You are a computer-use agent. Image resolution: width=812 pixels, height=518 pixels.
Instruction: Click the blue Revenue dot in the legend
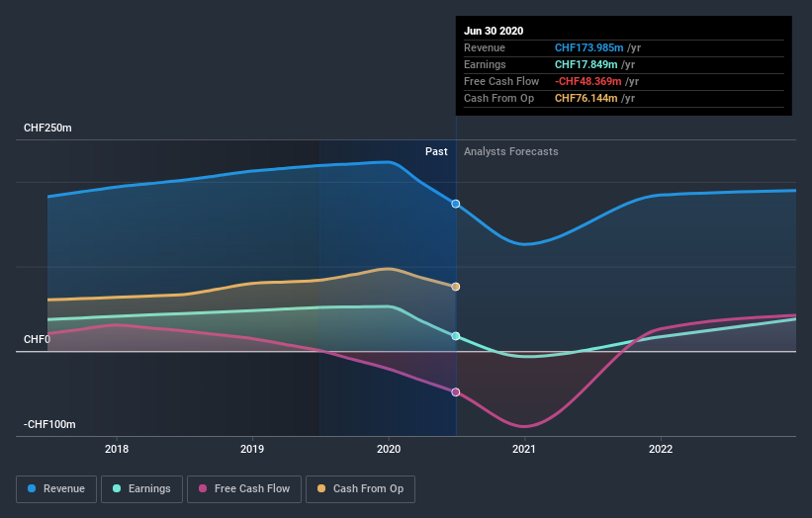tap(32, 488)
